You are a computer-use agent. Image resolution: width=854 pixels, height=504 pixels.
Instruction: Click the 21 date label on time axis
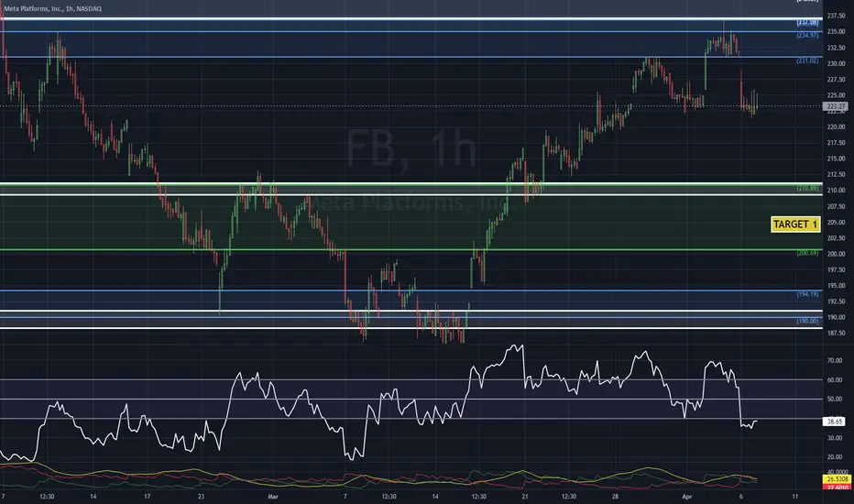(525, 497)
